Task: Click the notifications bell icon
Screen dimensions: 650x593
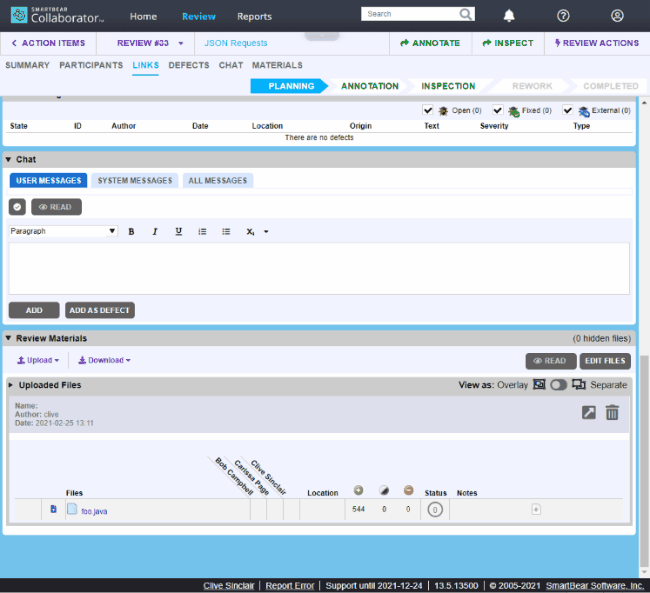Action: [x=509, y=16]
